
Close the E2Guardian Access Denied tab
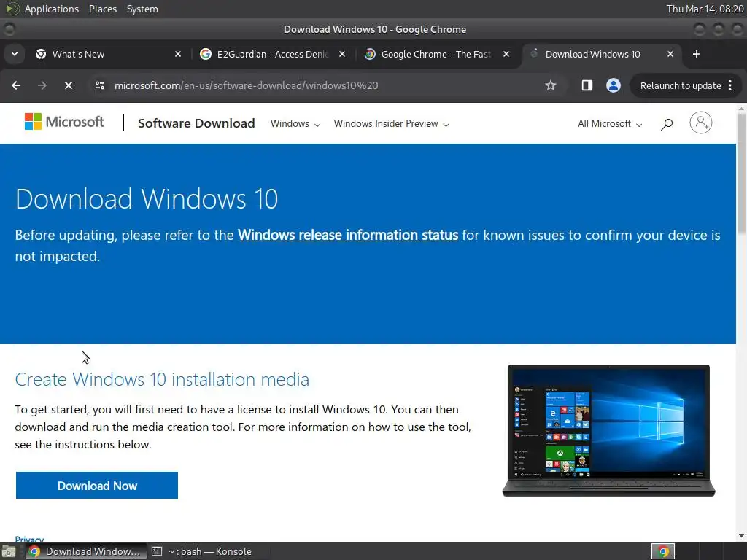[341, 54]
